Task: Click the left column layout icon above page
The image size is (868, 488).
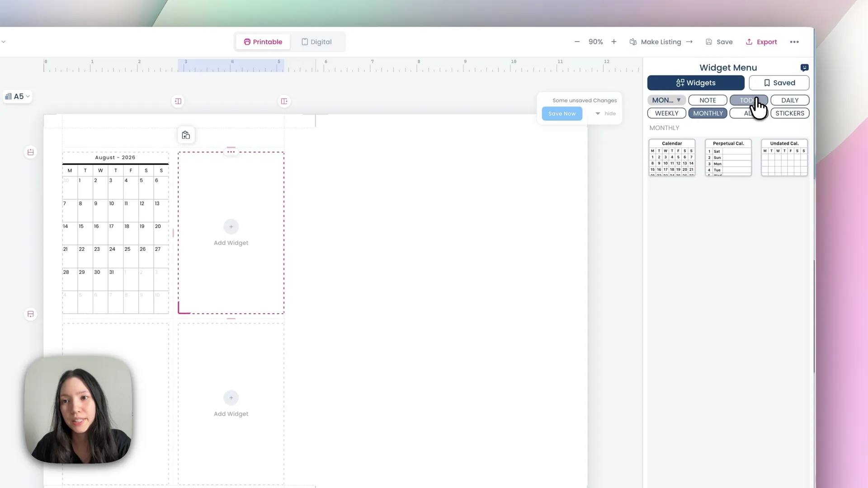Action: [x=178, y=102]
